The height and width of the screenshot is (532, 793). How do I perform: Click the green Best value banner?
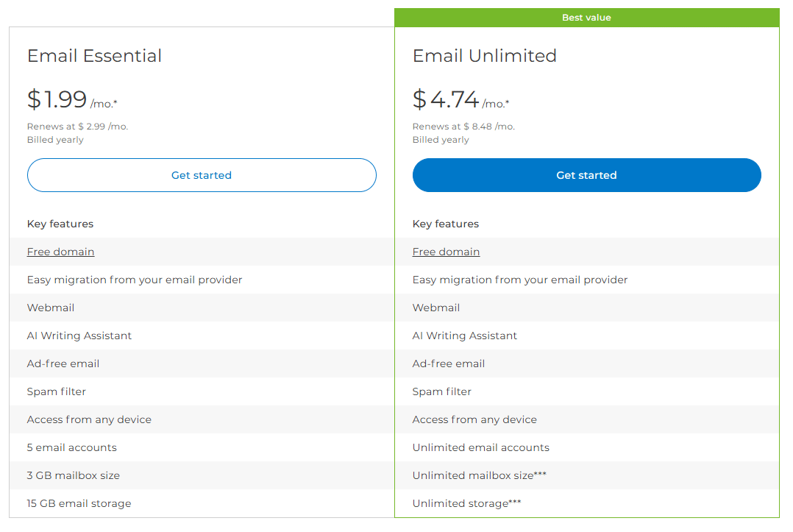coord(586,18)
